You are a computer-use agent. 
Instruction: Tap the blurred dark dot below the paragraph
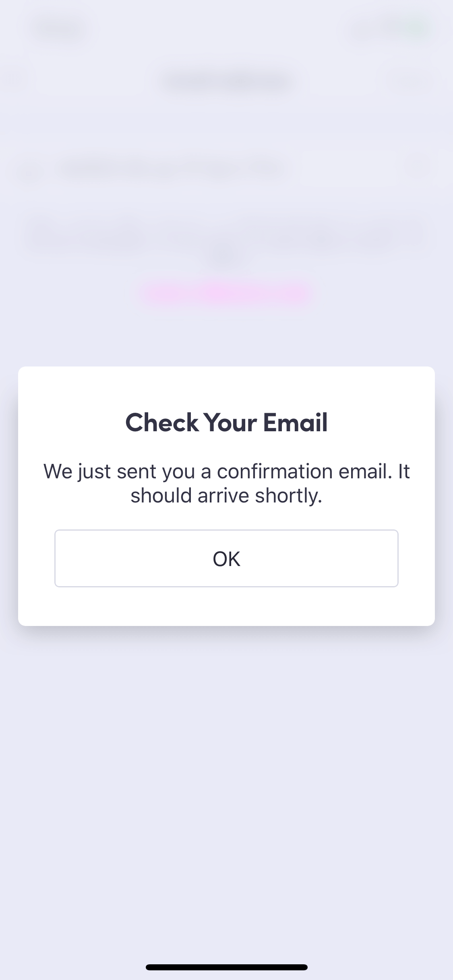(x=224, y=255)
